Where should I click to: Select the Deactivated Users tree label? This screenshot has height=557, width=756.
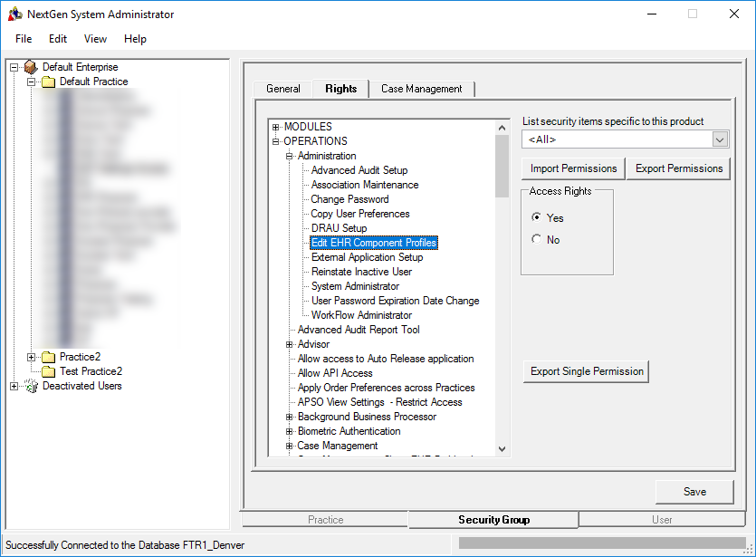[82, 387]
